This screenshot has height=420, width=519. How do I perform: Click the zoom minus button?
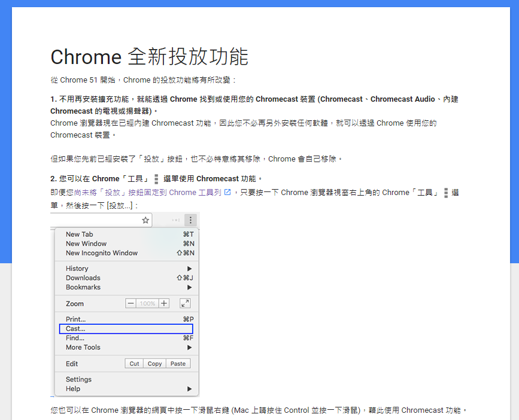(130, 303)
